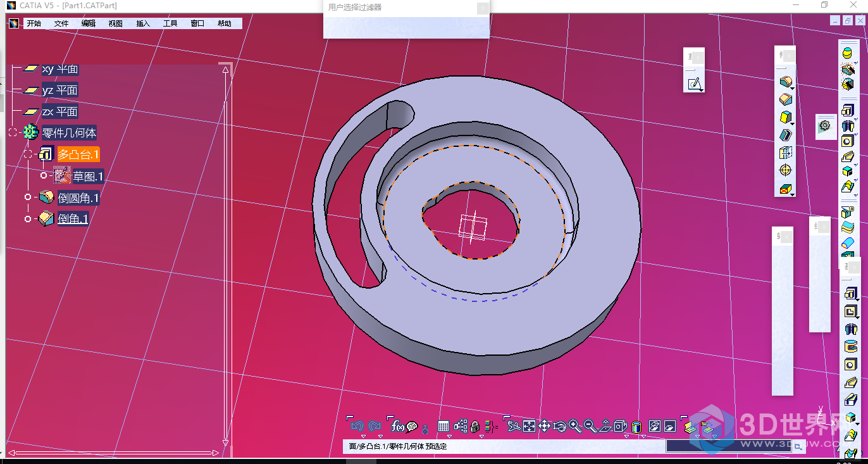
Task: Select xy 平面 in the specification tree
Action: click(60, 69)
